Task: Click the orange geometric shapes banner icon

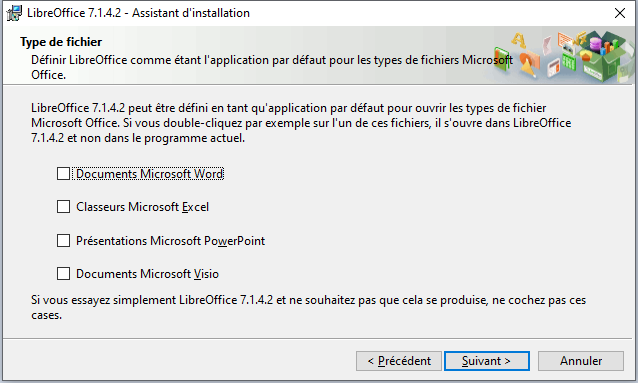Action: pyautogui.click(x=530, y=63)
